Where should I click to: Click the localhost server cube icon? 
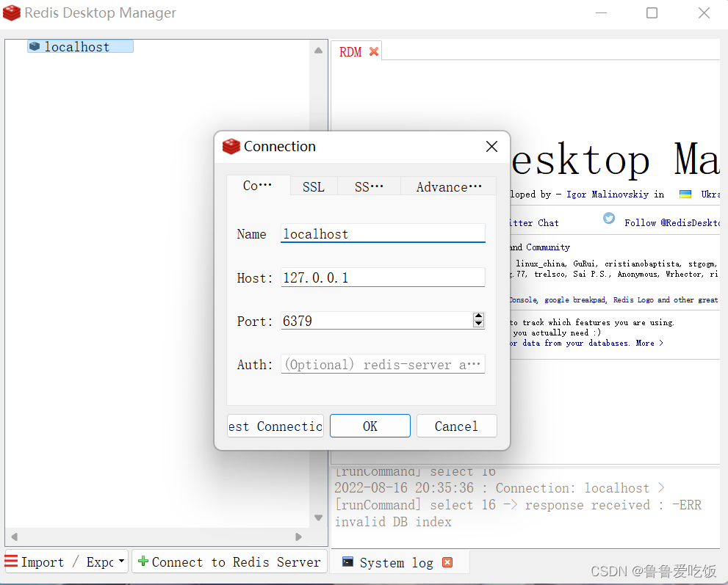click(x=35, y=46)
